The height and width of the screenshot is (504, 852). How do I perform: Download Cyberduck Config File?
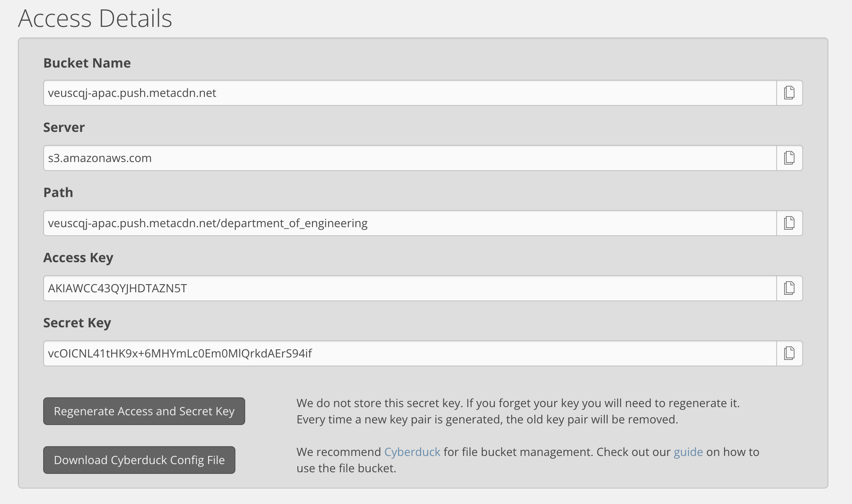click(x=139, y=460)
